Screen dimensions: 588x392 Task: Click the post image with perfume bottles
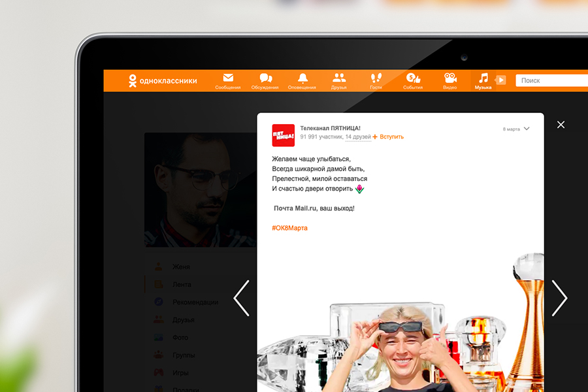[x=400, y=323]
